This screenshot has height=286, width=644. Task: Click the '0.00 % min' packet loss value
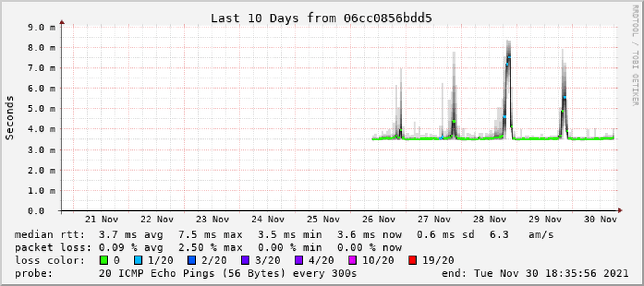tap(290, 248)
